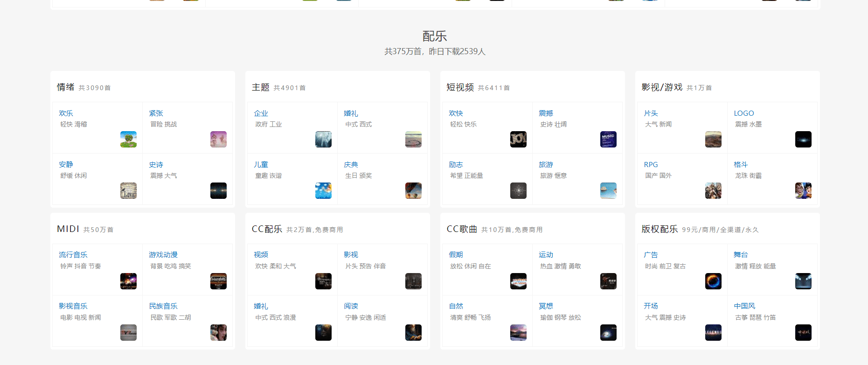
Task: Open the RPG category link
Action: pyautogui.click(x=651, y=164)
